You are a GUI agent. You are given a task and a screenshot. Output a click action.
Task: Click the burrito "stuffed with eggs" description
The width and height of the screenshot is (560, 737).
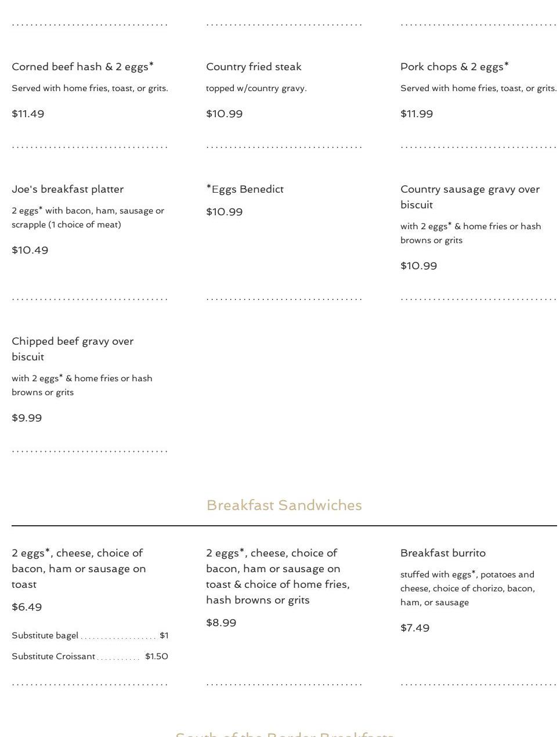(x=467, y=588)
